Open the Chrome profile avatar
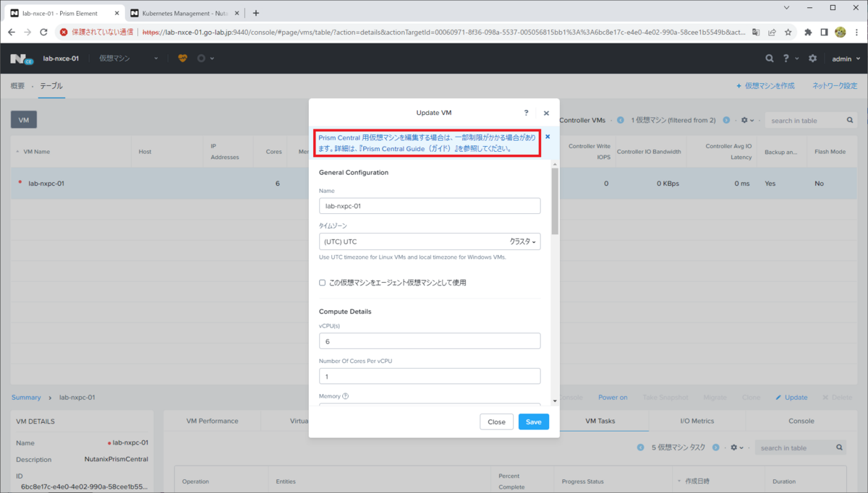 pos(840,32)
